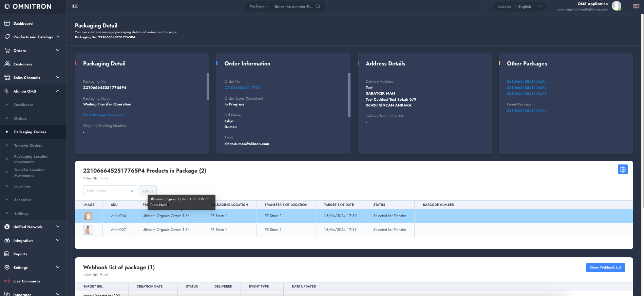Click the search magnifier icon in top bar
The image size is (644, 296).
point(318,6)
